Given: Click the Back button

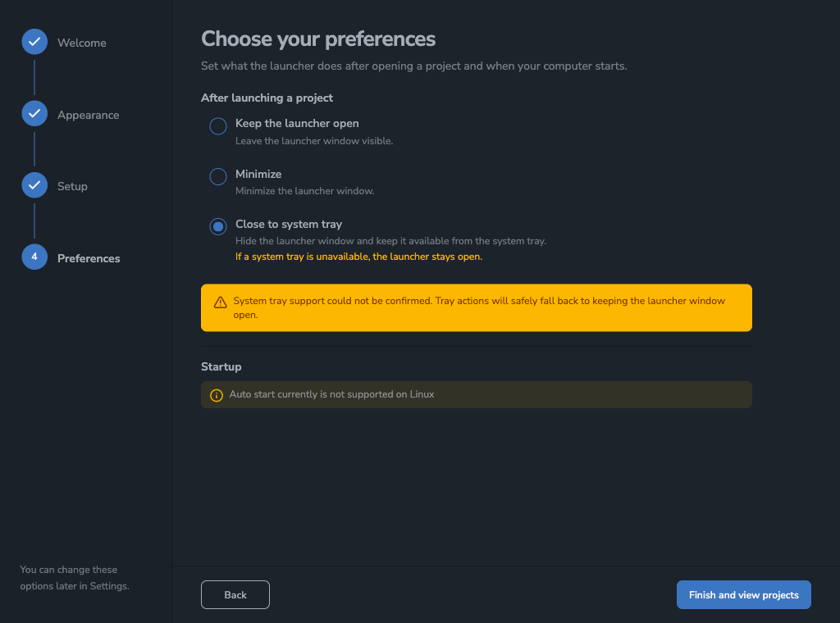Looking at the screenshot, I should [x=235, y=594].
